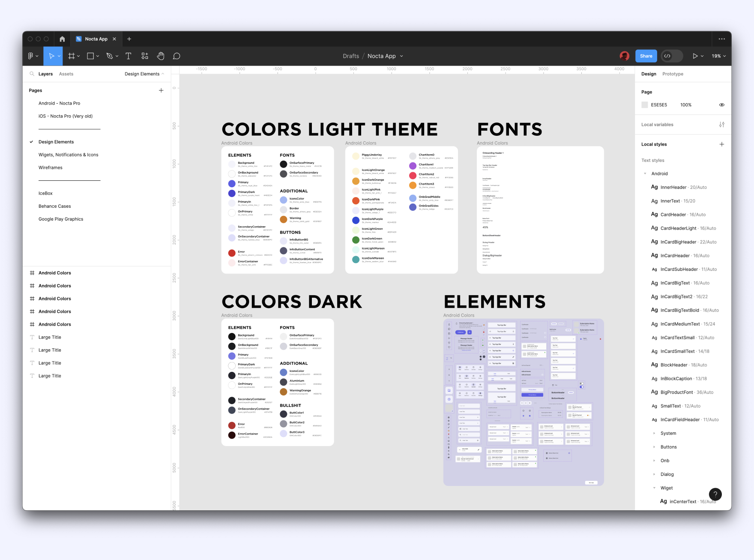Add a new page
The width and height of the screenshot is (754, 560).
161,90
